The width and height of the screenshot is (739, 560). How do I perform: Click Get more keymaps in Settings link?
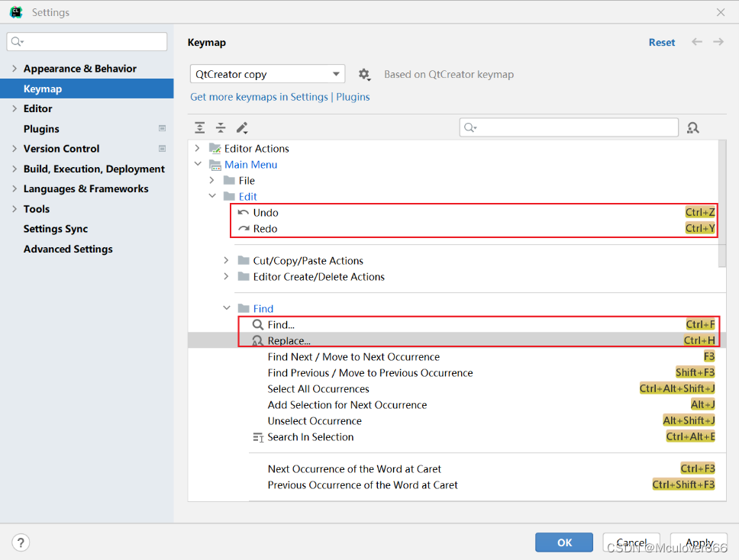259,97
